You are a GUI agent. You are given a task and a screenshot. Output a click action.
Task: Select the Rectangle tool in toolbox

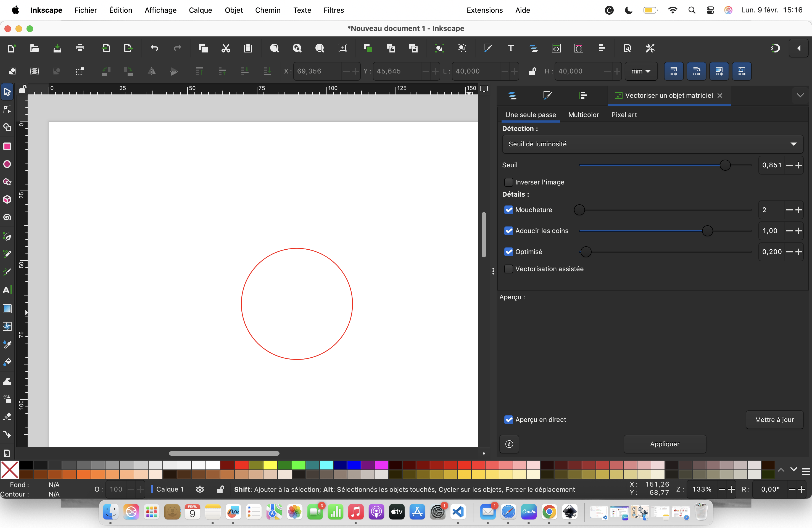point(7,146)
